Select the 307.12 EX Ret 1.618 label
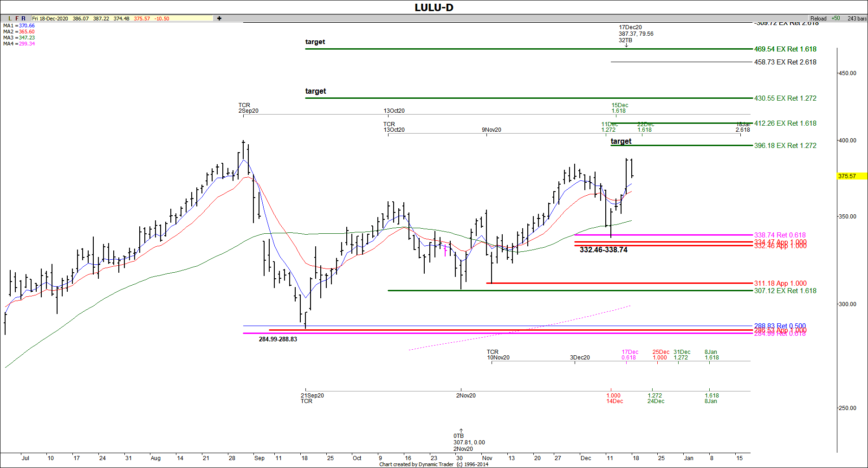The image size is (868, 468). click(x=785, y=291)
